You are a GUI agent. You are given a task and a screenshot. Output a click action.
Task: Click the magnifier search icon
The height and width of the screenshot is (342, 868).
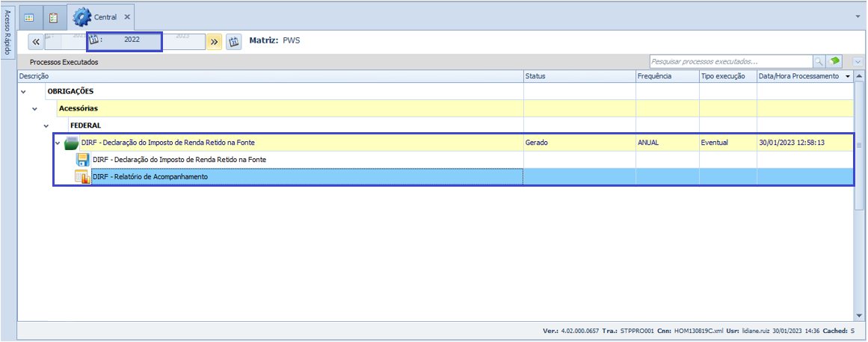[x=819, y=61]
